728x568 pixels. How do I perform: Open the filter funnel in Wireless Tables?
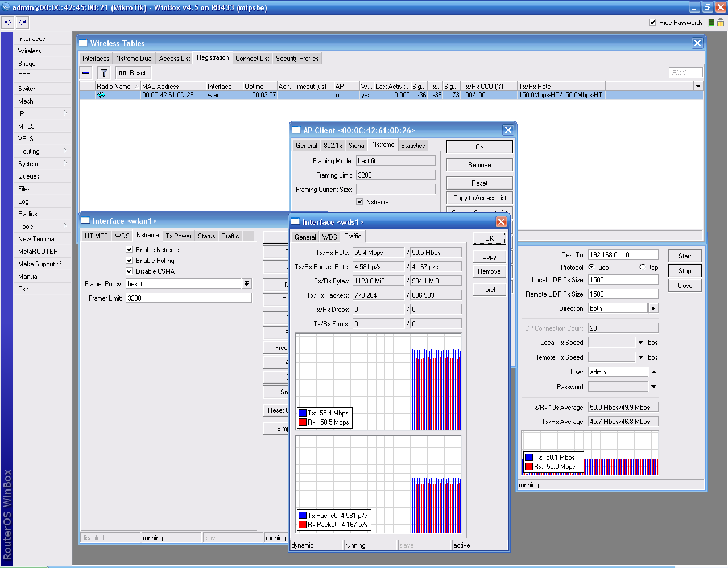[104, 73]
